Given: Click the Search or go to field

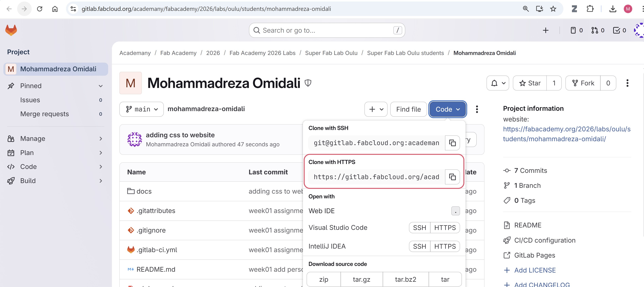Looking at the screenshot, I should 325,30.
